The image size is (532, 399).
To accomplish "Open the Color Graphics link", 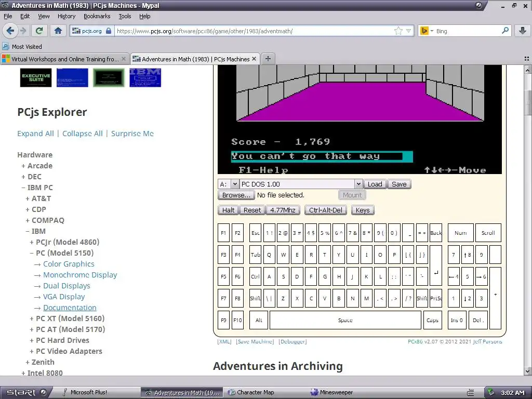I will [69, 264].
